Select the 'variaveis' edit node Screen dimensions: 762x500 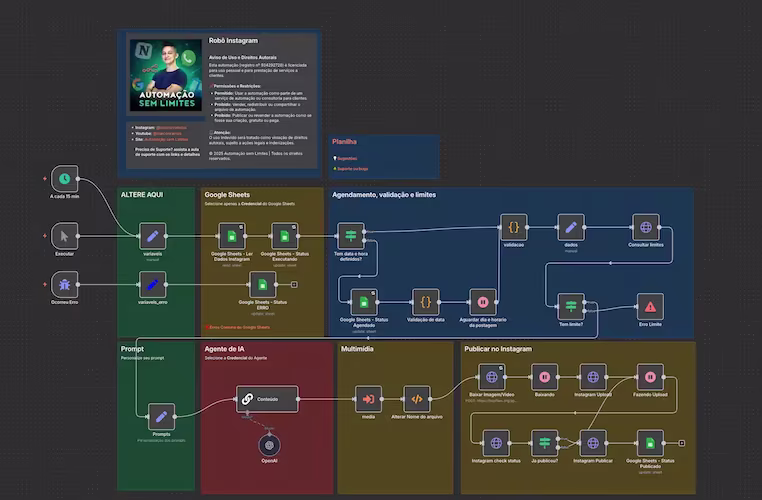(151, 237)
